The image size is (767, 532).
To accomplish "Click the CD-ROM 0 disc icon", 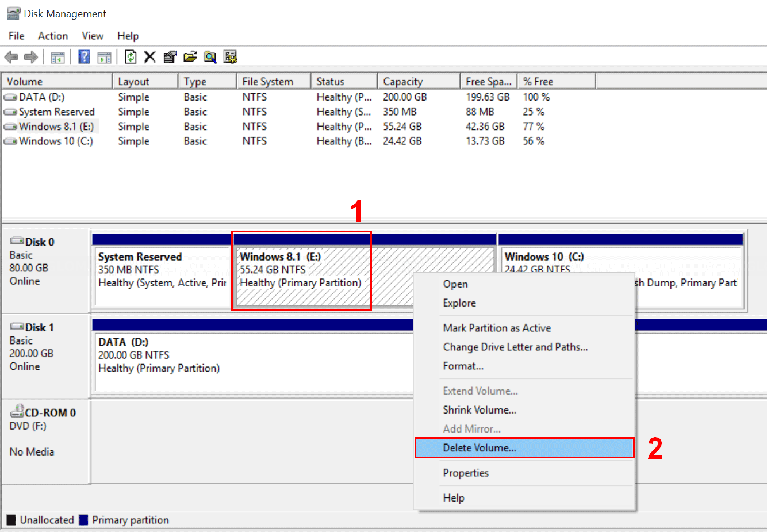I will [x=17, y=411].
